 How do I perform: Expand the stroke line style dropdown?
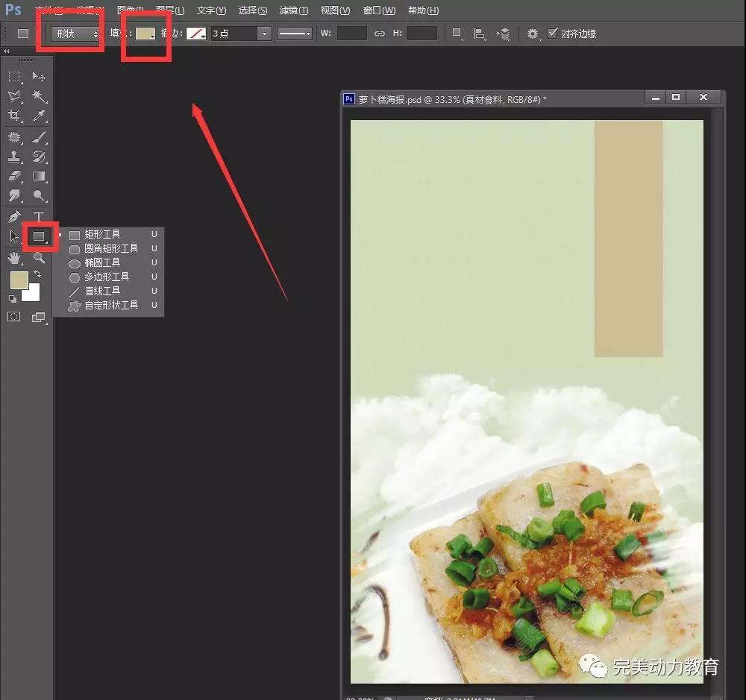[295, 34]
